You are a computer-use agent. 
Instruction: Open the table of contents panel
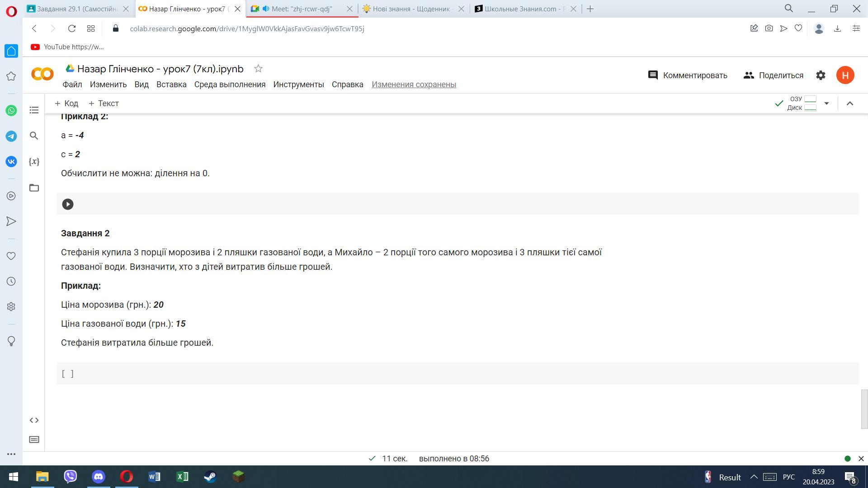34,110
